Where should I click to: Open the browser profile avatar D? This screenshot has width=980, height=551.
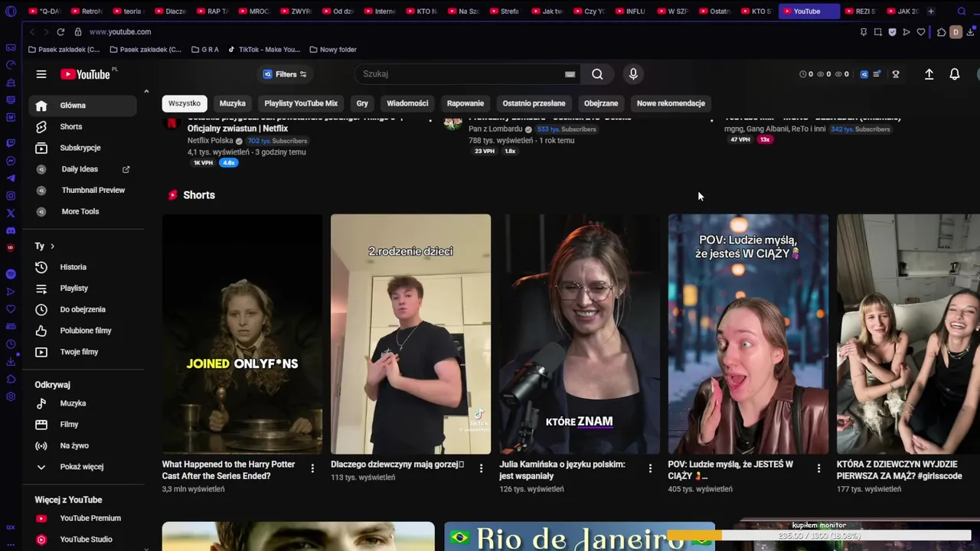pyautogui.click(x=955, y=32)
